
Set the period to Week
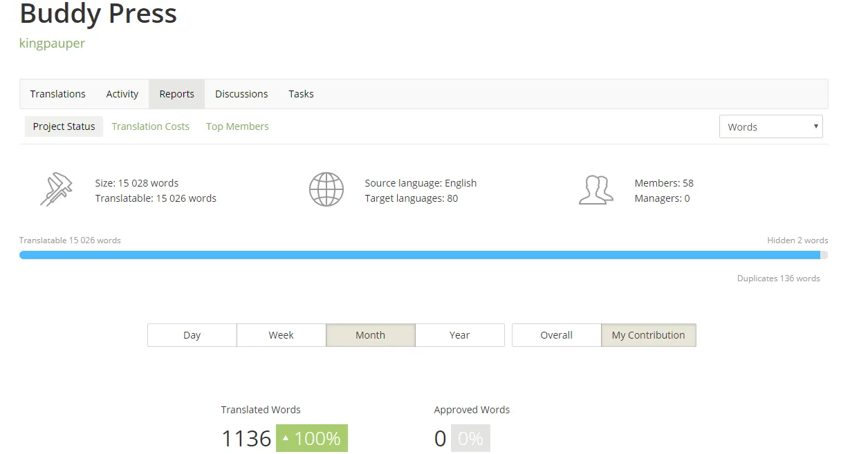click(281, 335)
